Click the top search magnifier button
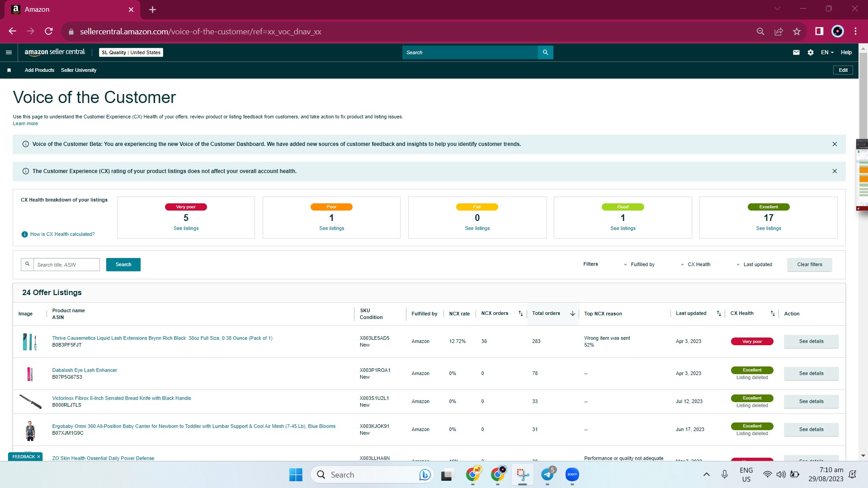Screen dimensions: 868x488 (545, 52)
